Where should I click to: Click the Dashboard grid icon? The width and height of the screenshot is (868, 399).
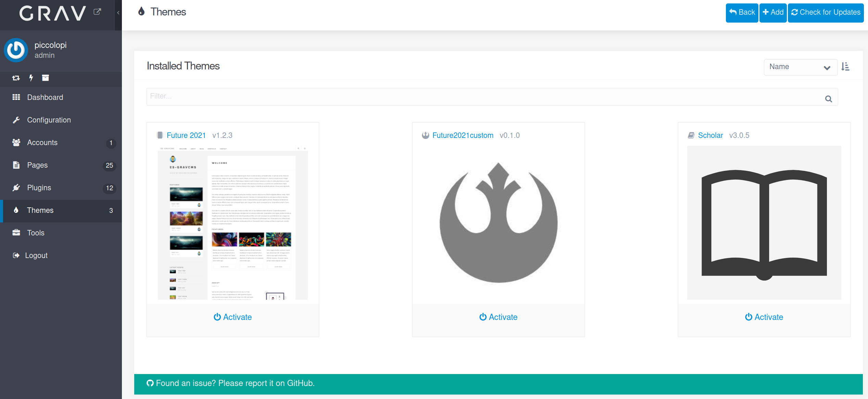click(16, 97)
